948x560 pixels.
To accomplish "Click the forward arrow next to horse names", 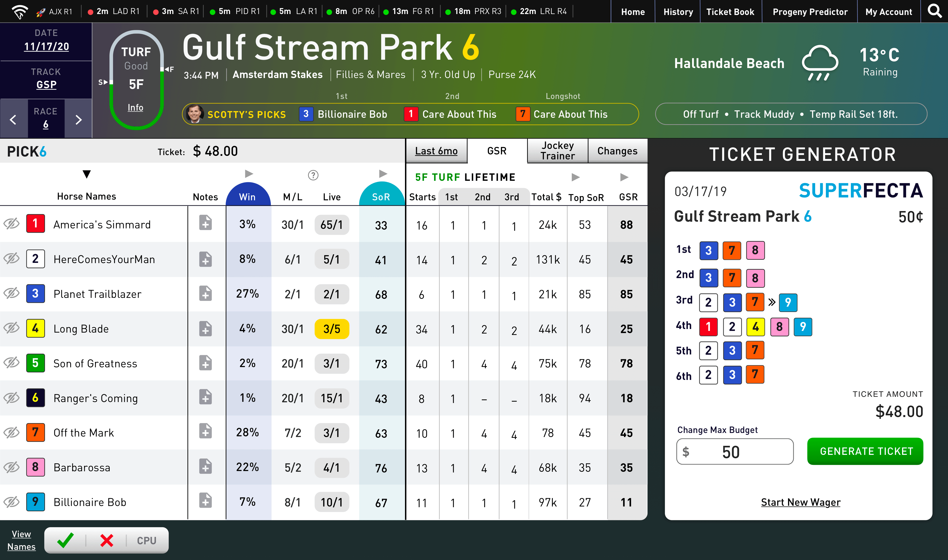I will click(x=247, y=175).
